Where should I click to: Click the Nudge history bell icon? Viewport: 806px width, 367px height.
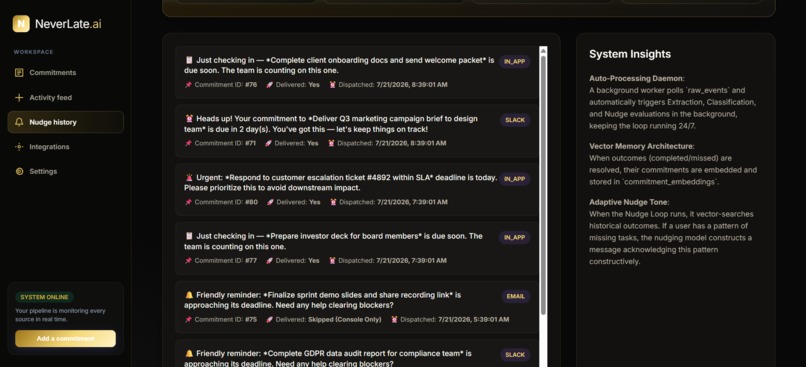19,122
